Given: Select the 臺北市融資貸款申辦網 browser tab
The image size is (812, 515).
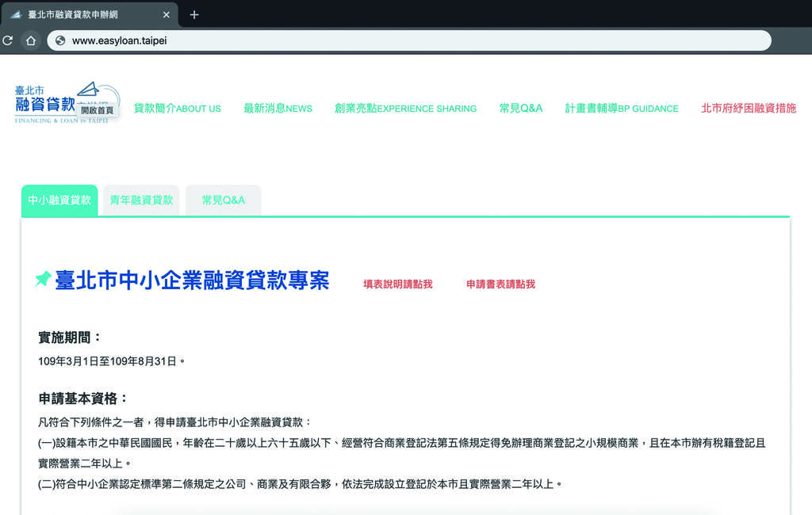Looking at the screenshot, I should point(90,15).
